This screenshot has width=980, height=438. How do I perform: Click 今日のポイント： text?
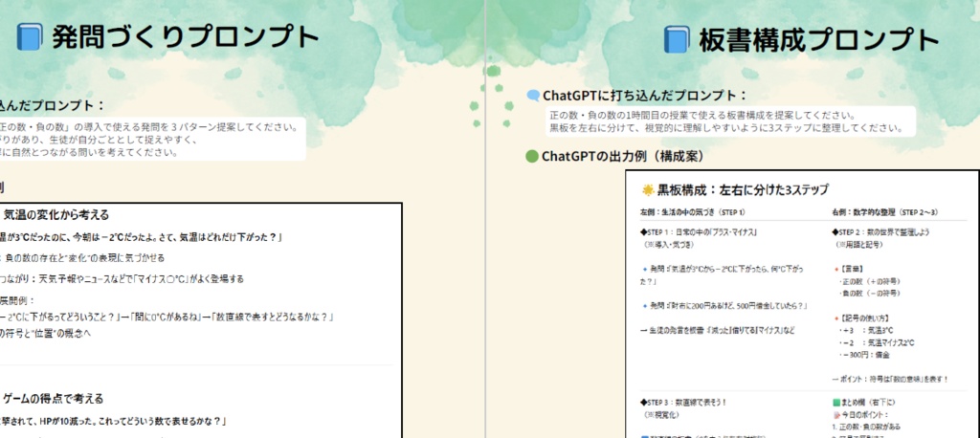pyautogui.click(x=865, y=415)
